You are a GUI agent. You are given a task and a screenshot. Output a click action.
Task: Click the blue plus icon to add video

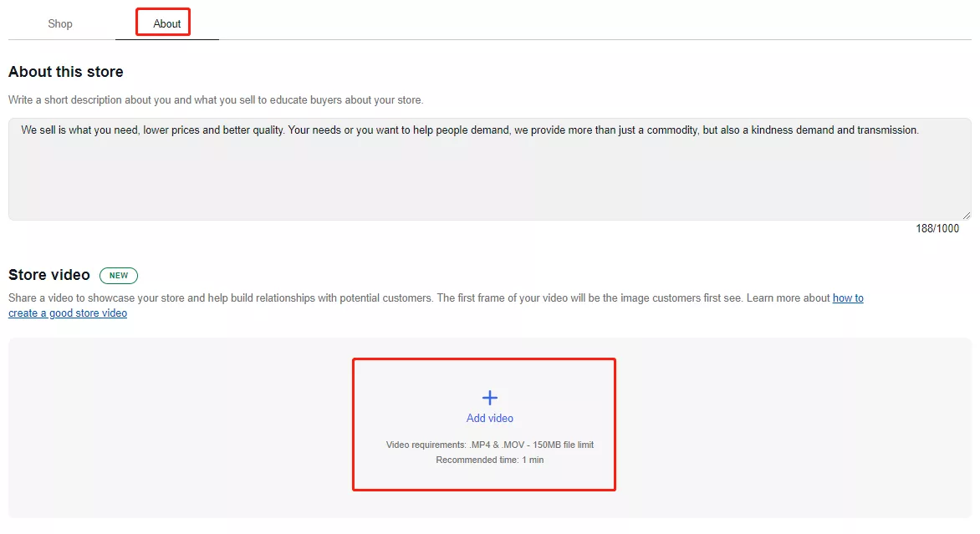pyautogui.click(x=490, y=398)
